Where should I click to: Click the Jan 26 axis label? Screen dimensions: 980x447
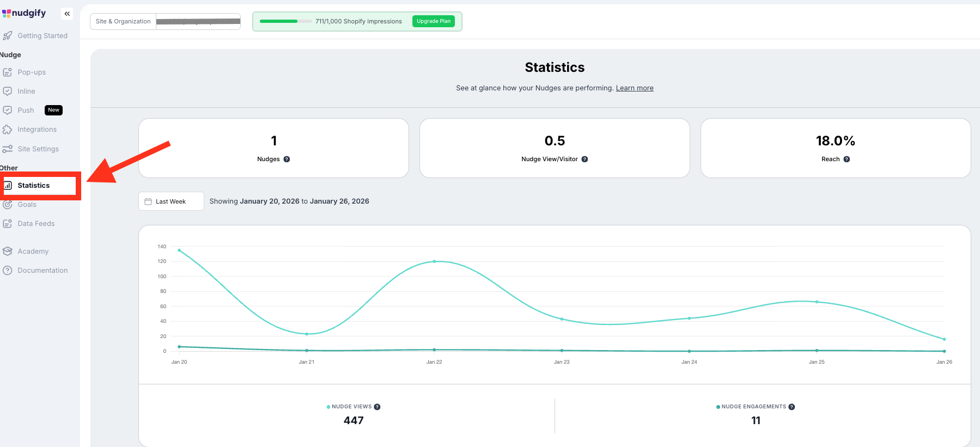(944, 362)
